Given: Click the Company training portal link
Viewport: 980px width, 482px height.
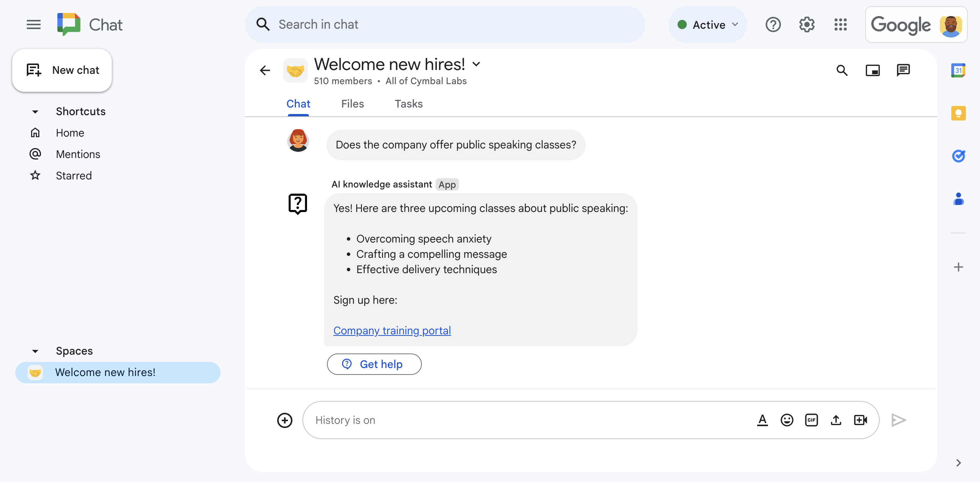Looking at the screenshot, I should [x=392, y=330].
